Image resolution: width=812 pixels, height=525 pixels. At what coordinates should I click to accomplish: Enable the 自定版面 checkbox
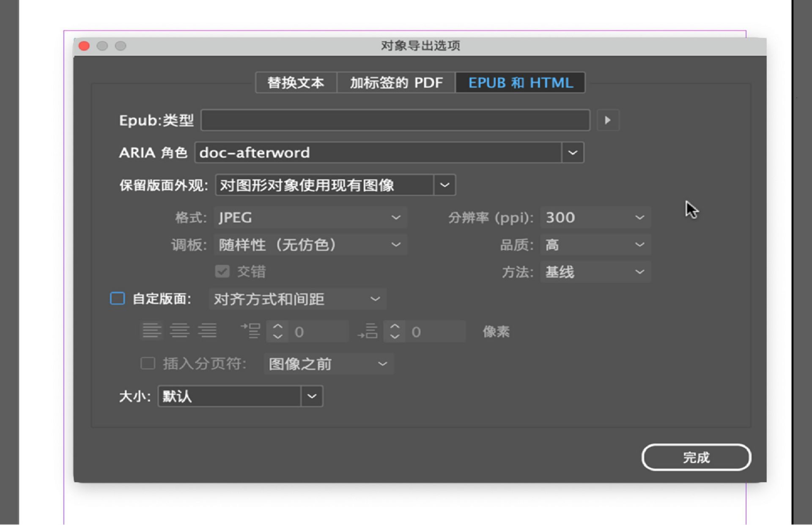[117, 299]
